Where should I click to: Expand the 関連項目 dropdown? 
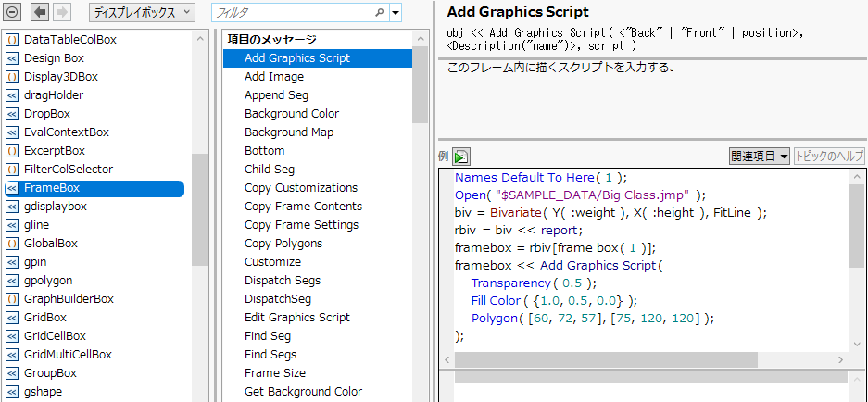coord(759,157)
